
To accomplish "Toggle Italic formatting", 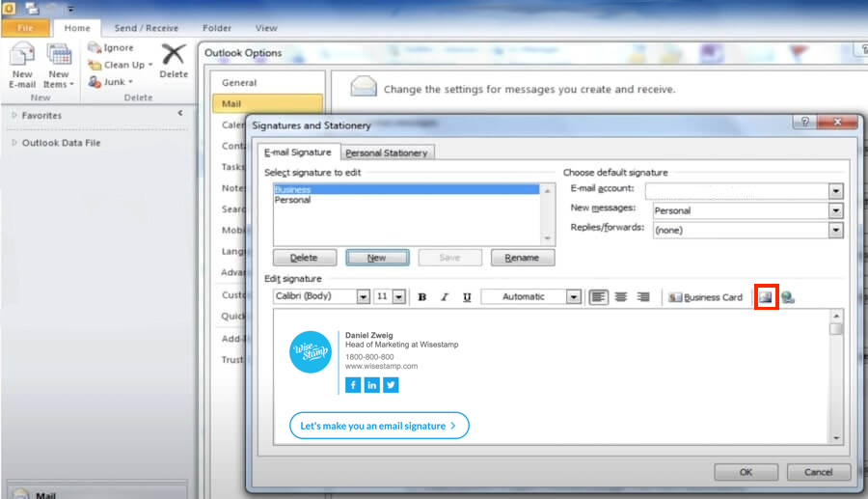I will [x=444, y=297].
